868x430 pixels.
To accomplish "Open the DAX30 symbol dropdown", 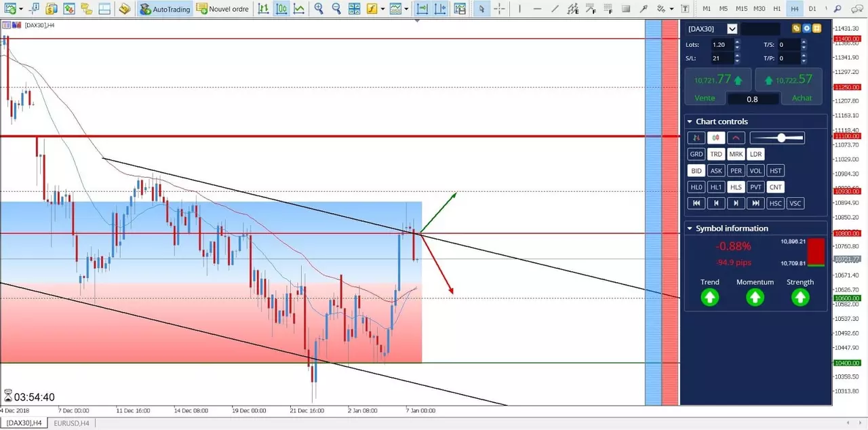I will 732,28.
